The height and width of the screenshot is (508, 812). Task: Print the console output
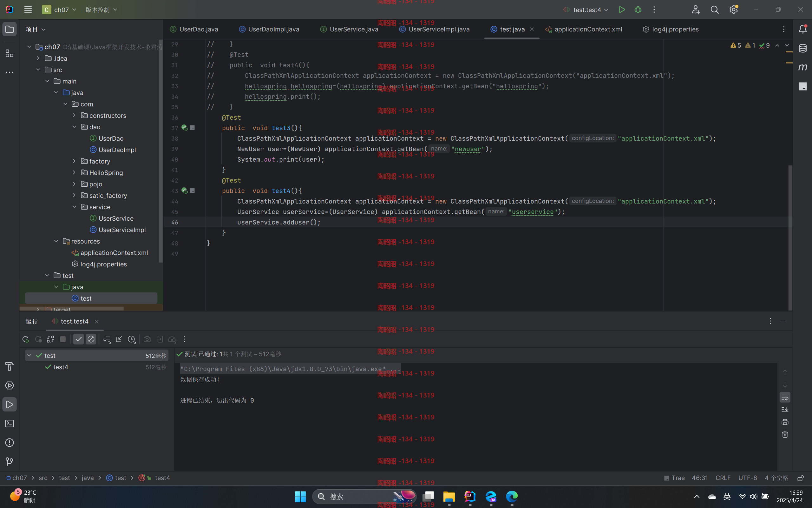point(785,422)
